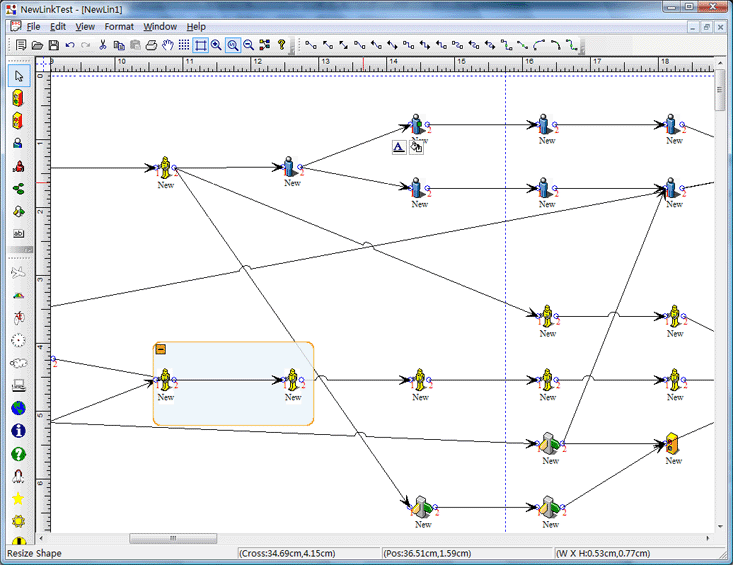Image resolution: width=733 pixels, height=565 pixels.
Task: Click the vertical scrollbar thumb
Action: point(720,90)
